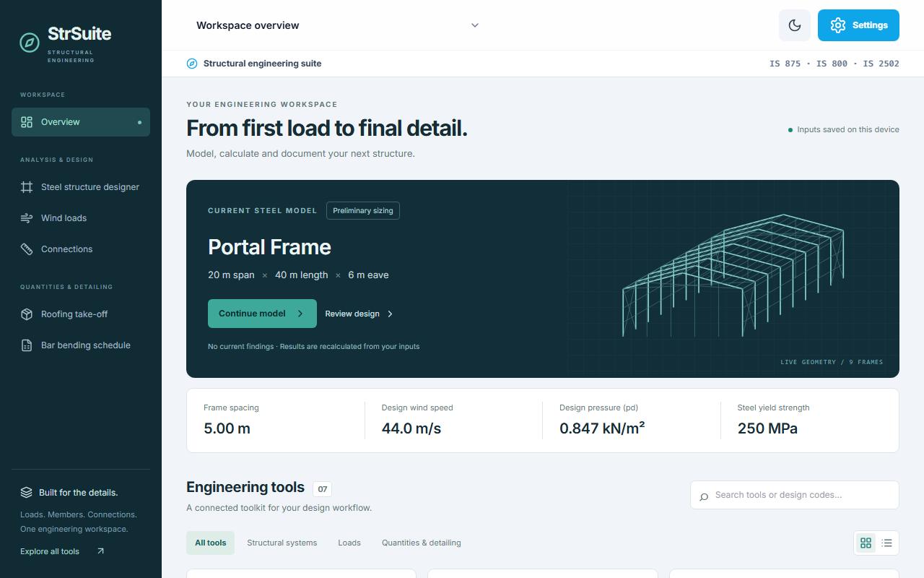Click the 5.00 m frame spacing value

click(x=227, y=428)
